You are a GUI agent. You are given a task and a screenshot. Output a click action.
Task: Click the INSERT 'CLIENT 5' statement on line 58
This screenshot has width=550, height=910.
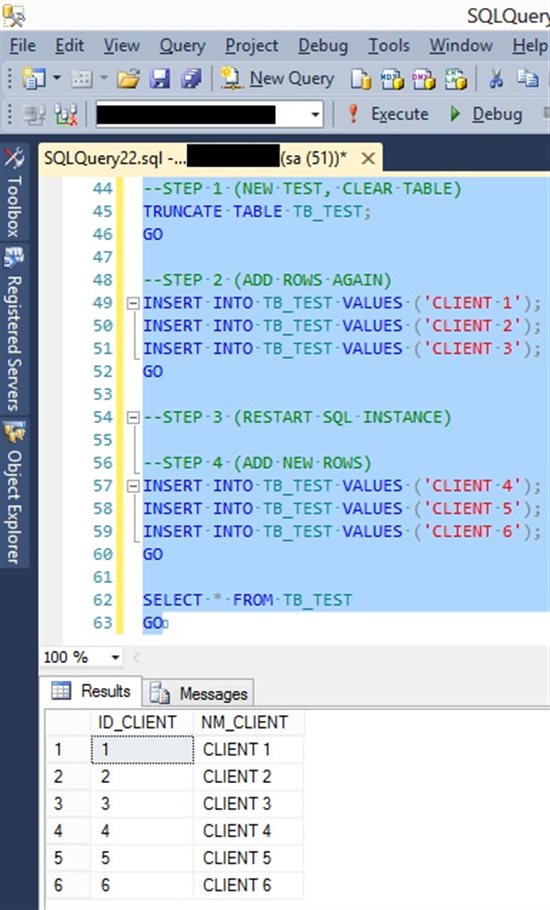coord(342,509)
